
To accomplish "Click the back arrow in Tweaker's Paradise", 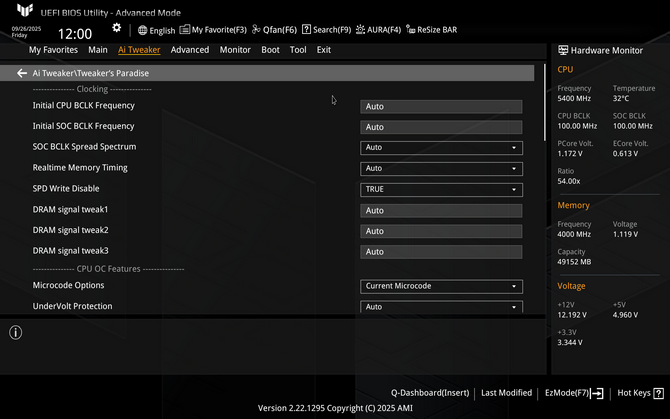I will 22,73.
